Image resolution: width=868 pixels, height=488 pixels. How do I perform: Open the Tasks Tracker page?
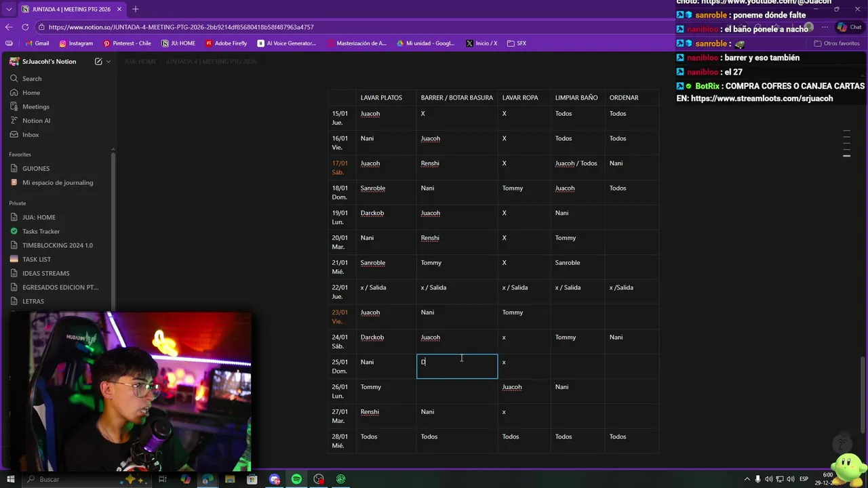point(59,231)
